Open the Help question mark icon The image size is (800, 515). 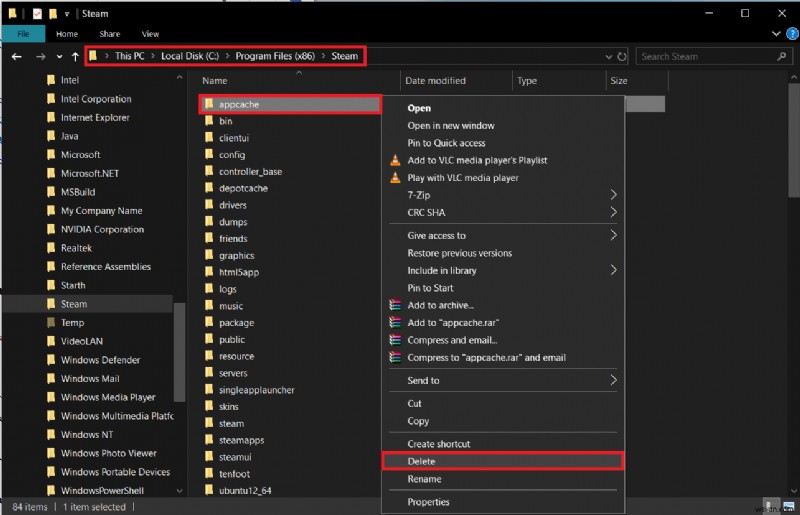(792, 34)
